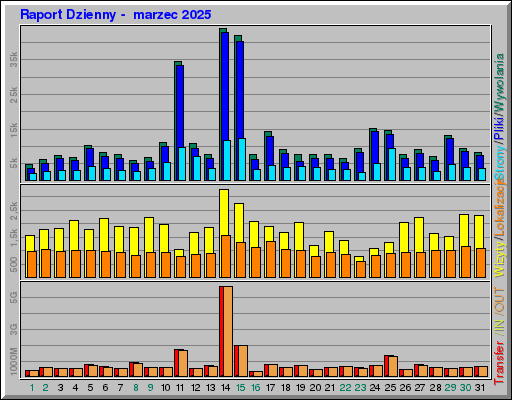
Task: Click the yellow Wizyty bar for day 30
Action: tap(464, 230)
